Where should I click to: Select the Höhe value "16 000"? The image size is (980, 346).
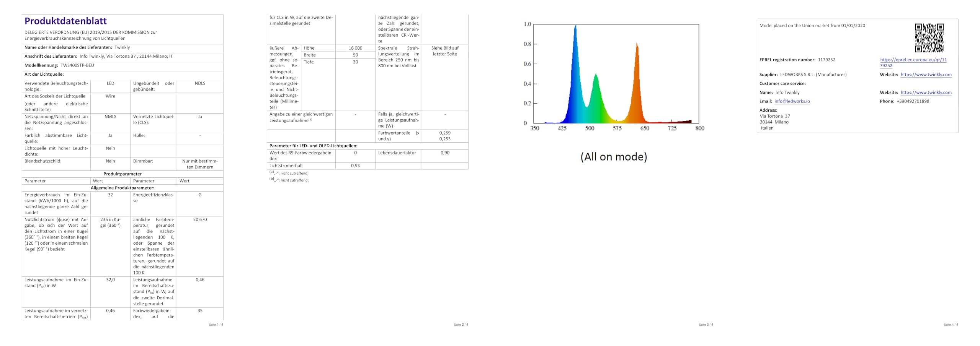pos(355,48)
